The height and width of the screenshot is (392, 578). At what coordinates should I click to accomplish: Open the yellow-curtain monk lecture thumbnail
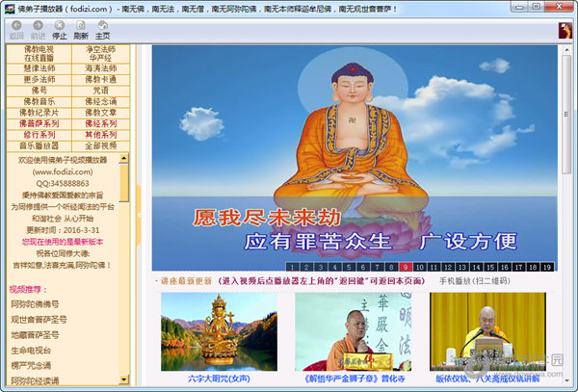click(x=487, y=331)
